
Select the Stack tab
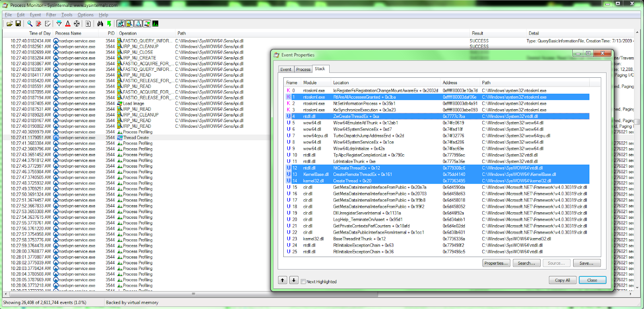[x=320, y=69]
